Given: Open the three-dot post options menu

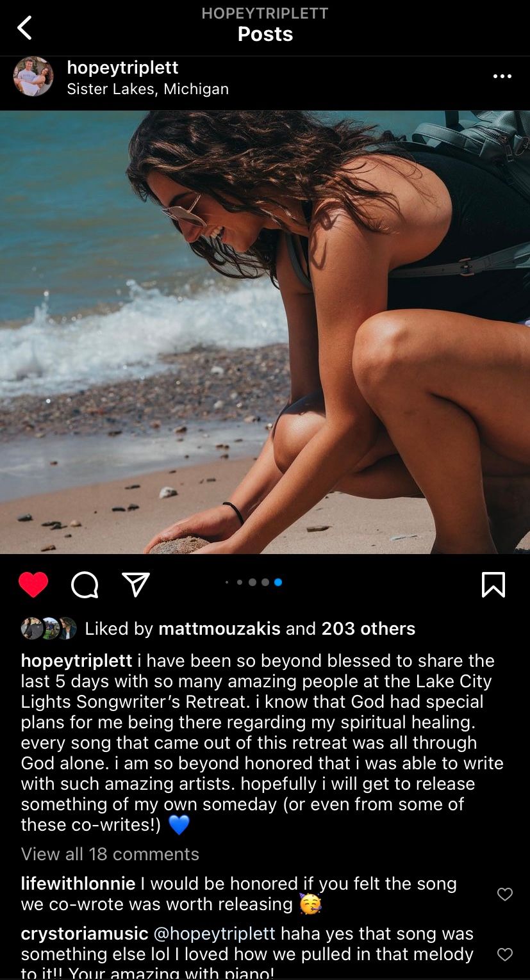Looking at the screenshot, I should (x=502, y=76).
